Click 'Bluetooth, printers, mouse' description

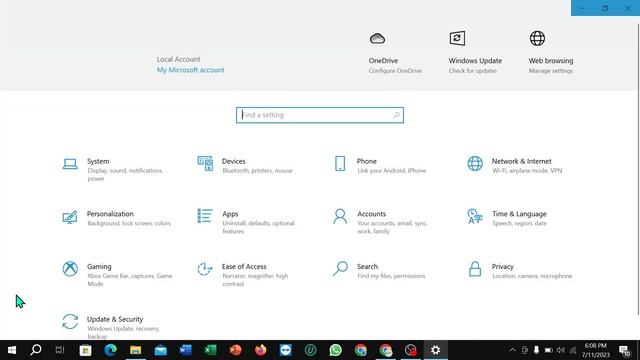click(x=258, y=171)
